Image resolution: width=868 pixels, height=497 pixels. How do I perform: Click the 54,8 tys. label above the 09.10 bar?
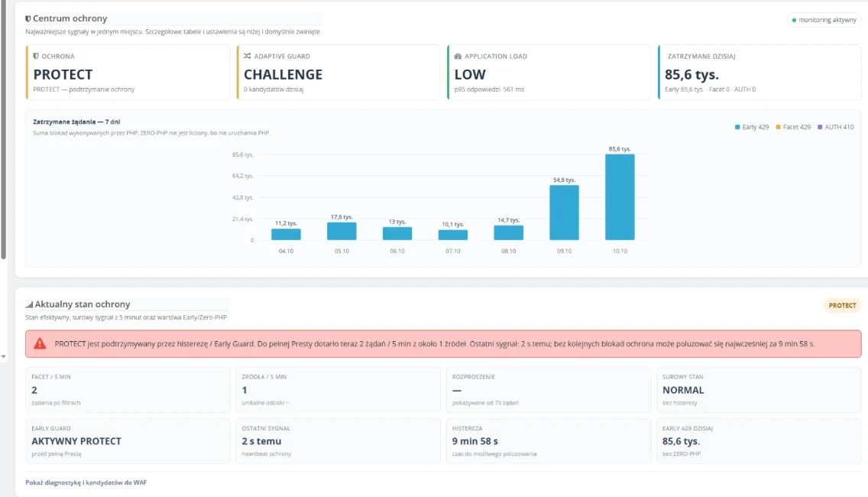pos(564,180)
